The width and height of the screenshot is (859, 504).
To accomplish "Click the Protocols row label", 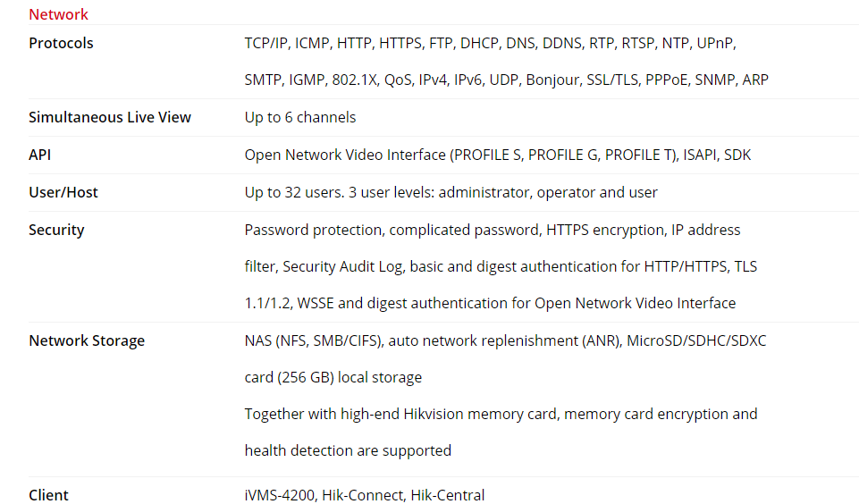I will click(61, 43).
